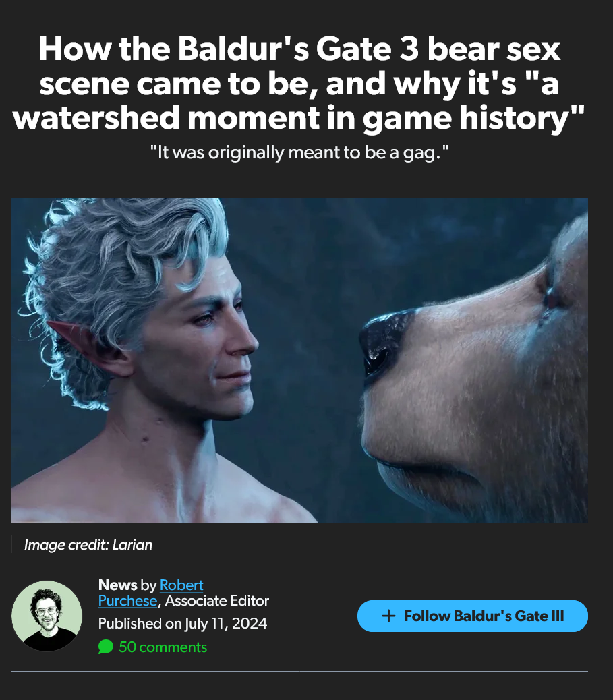Click the subtitle 'It was originally meant to be a gag.'
Screen dimensions: 613x700
[x=299, y=152]
